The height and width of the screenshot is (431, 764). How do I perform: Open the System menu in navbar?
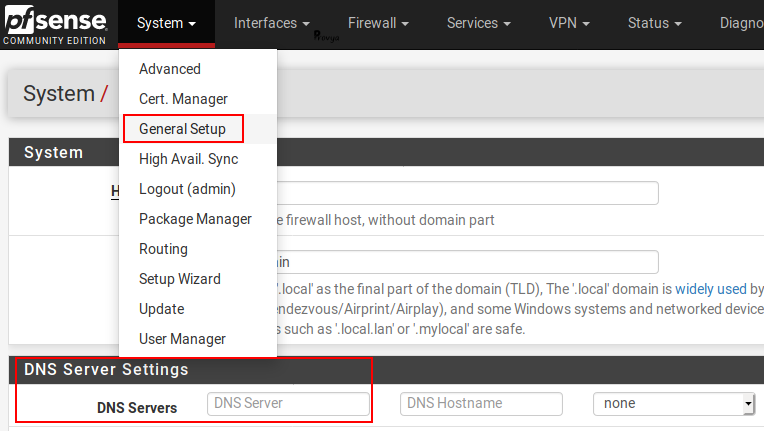(x=166, y=23)
